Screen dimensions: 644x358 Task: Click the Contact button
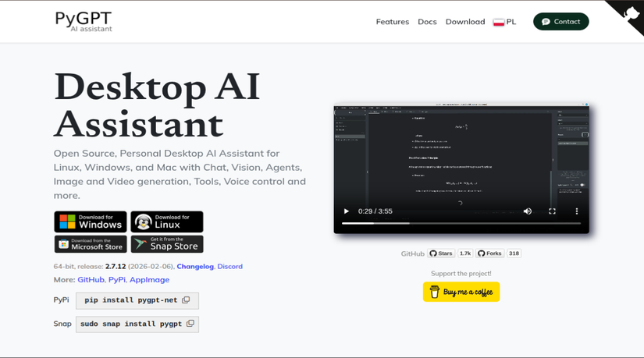pyautogui.click(x=560, y=21)
